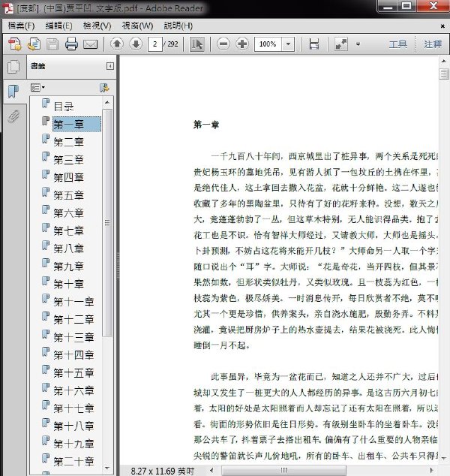This screenshot has height=476, width=450.
Task: Open the attachments paperclip panel
Action: pyautogui.click(x=13, y=116)
